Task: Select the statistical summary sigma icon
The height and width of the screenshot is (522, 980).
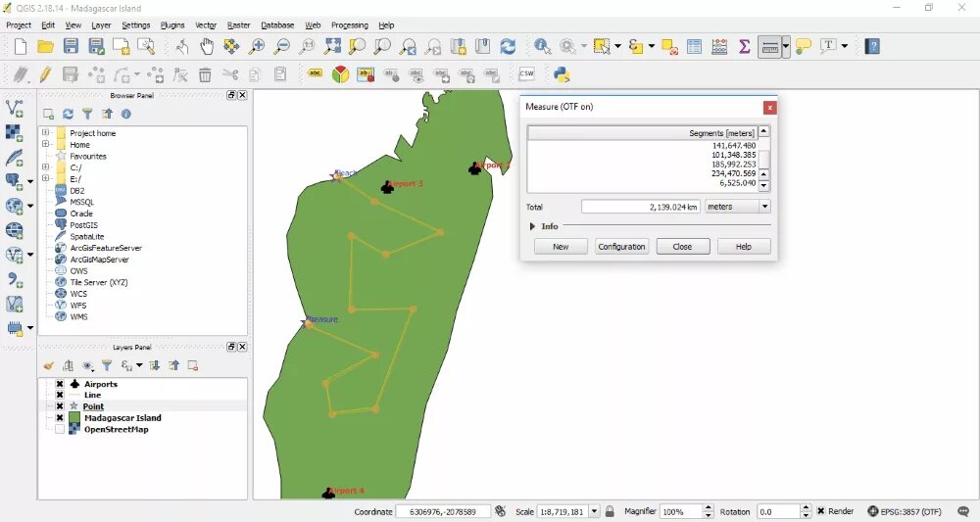Action: point(744,46)
